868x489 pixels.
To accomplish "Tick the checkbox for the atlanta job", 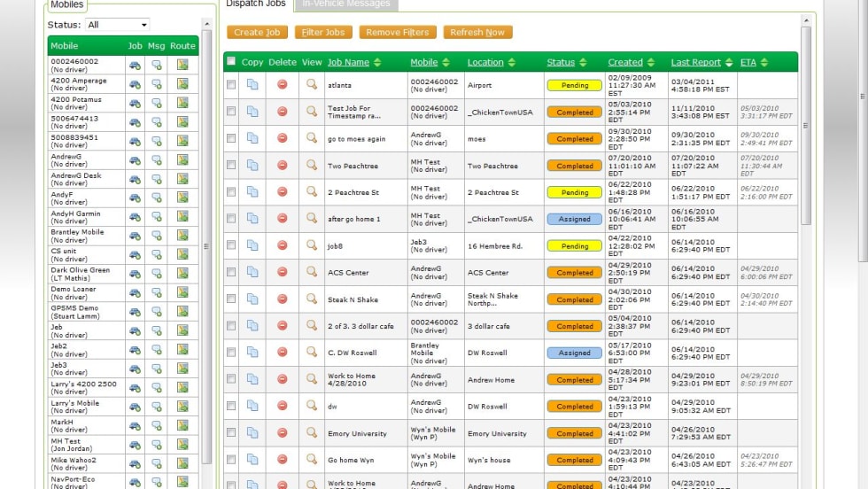I will 231,85.
